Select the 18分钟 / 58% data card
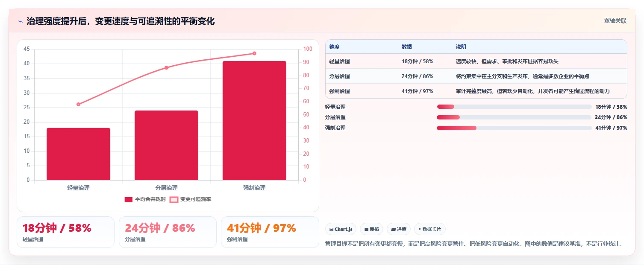This screenshot has height=265, width=644. [x=65, y=232]
